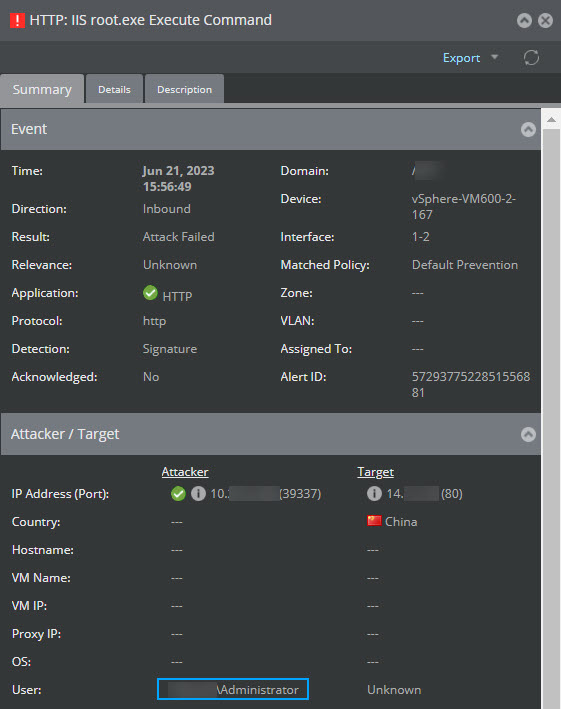This screenshot has height=709, width=561.
Task: Select the attacker user Administrator field
Action: tap(233, 689)
